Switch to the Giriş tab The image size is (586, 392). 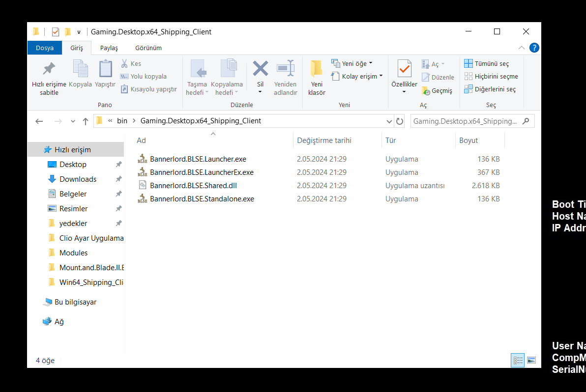coord(77,48)
